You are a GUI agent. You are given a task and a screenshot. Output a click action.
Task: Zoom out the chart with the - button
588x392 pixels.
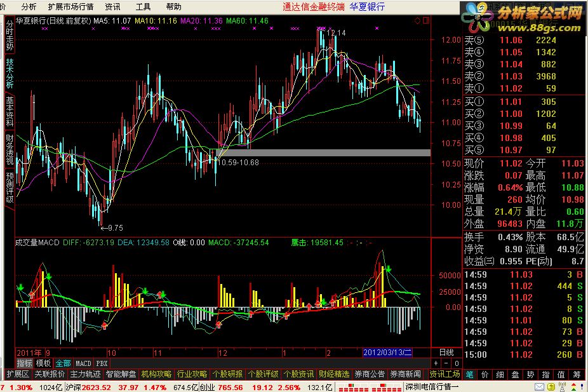click(446, 363)
